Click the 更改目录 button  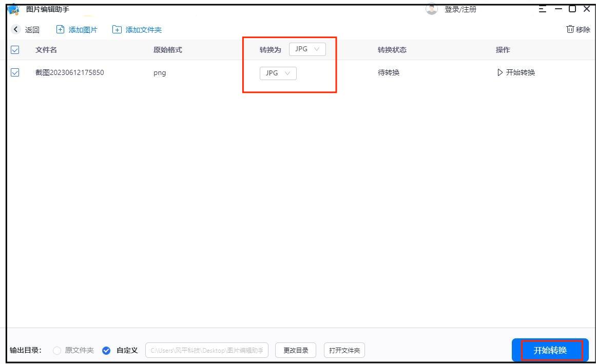[x=295, y=350]
